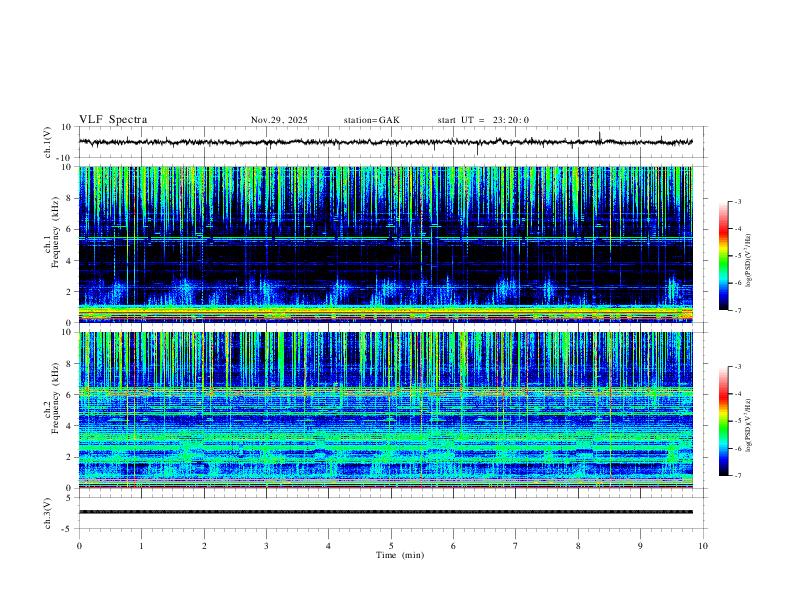Viewport: 792px width, 612px height.
Task: Click the time-axis tick label "2"
Action: pyautogui.click(x=204, y=546)
